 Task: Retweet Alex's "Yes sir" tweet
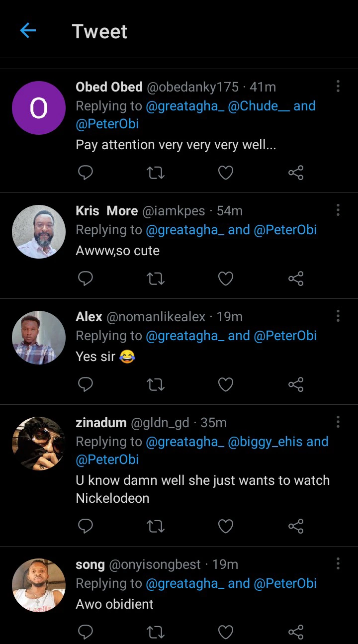(156, 384)
